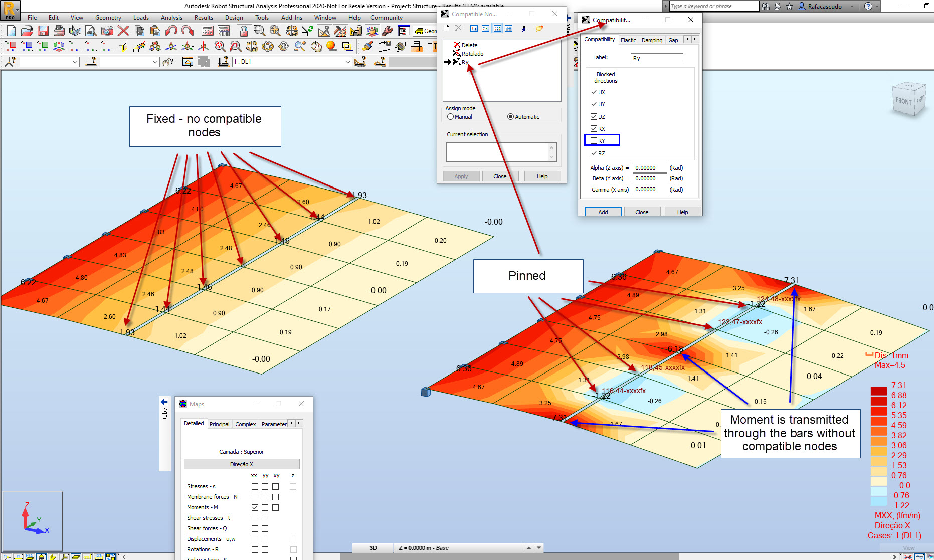Click the Label input field containing Ry
The width and height of the screenshot is (934, 560).
point(656,58)
